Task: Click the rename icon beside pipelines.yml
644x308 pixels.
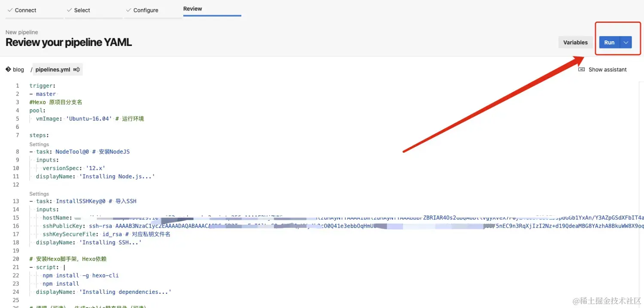Action: 76,69
